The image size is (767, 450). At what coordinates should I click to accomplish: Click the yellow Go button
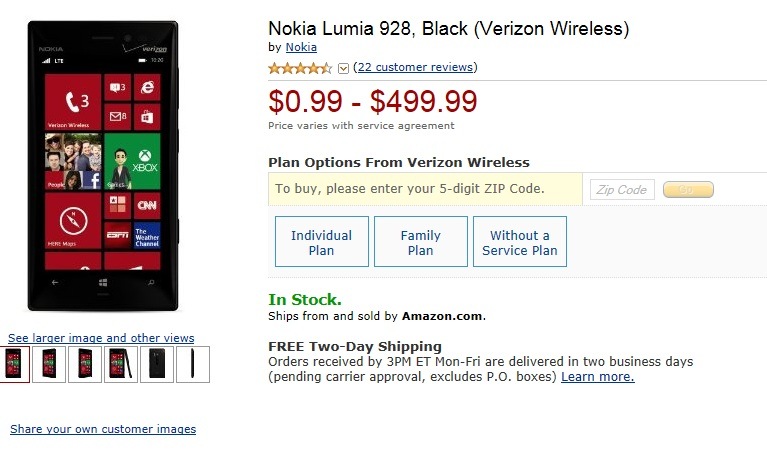[688, 189]
